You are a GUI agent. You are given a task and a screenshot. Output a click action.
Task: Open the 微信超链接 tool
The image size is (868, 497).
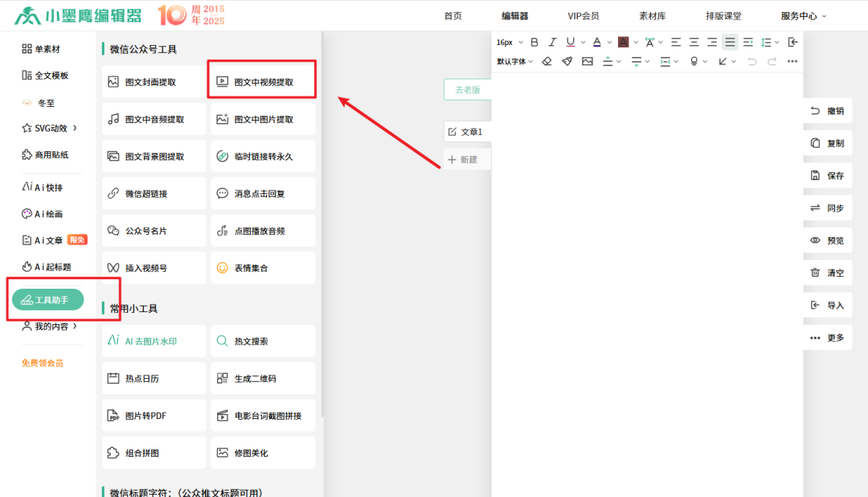(x=154, y=193)
